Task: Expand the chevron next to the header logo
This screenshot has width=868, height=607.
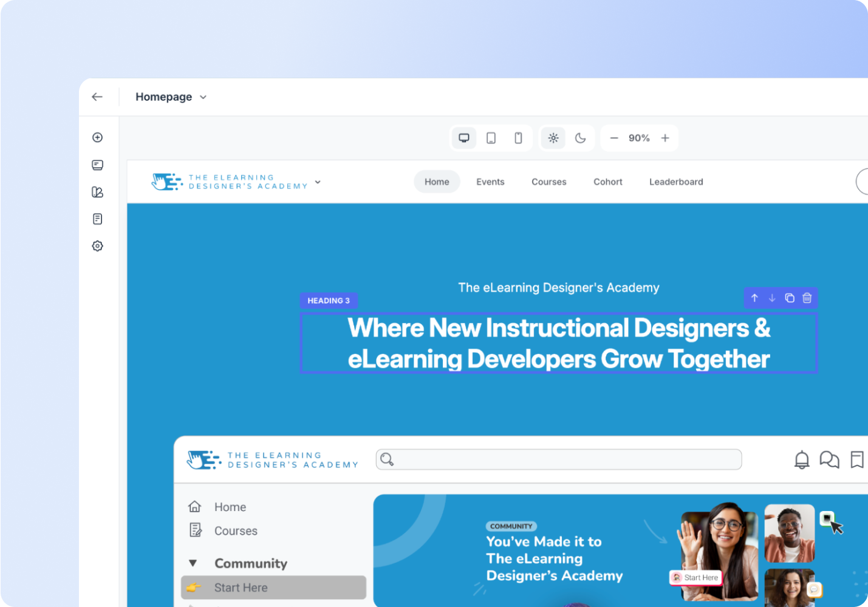Action: point(318,182)
